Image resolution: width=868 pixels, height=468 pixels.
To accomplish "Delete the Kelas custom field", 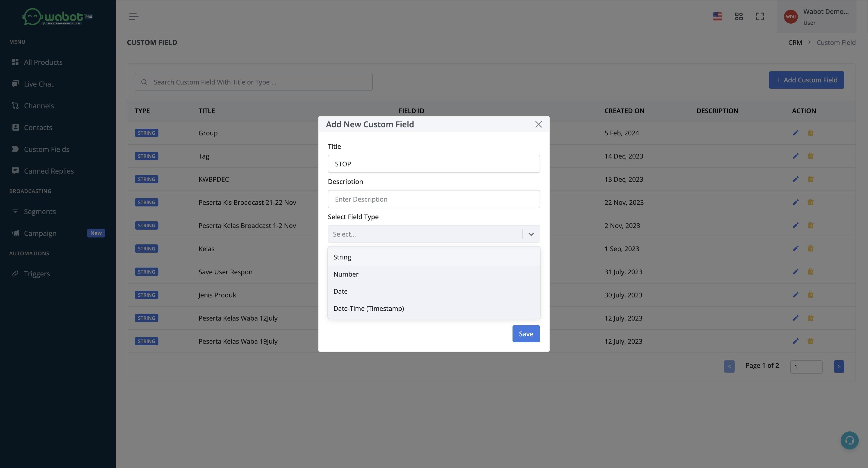I will click(810, 249).
